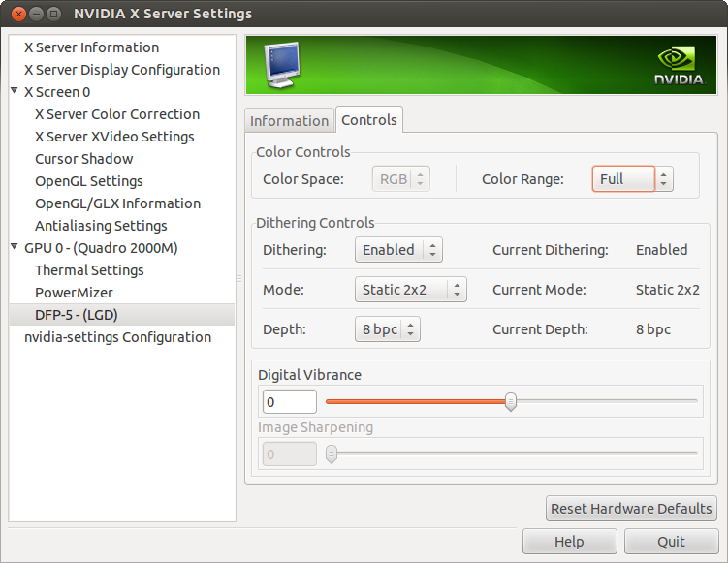Click the Digital Vibrance label

309,375
